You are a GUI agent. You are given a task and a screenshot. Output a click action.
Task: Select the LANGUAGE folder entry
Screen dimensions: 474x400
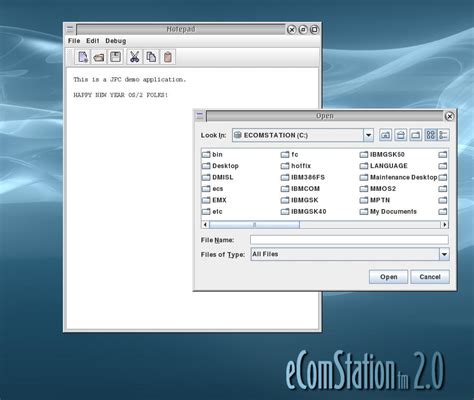(384, 166)
